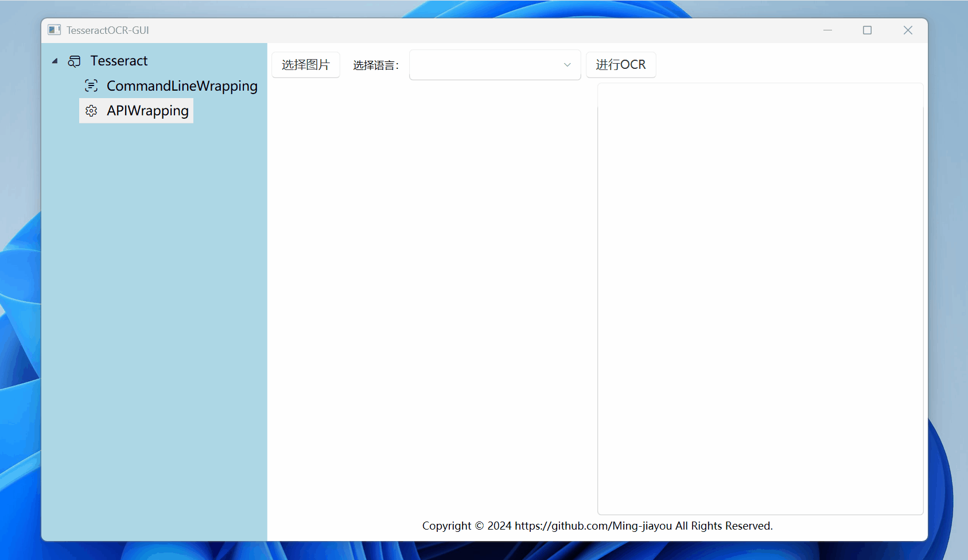
Task: Click the Tesseract node icon
Action: pos(74,61)
